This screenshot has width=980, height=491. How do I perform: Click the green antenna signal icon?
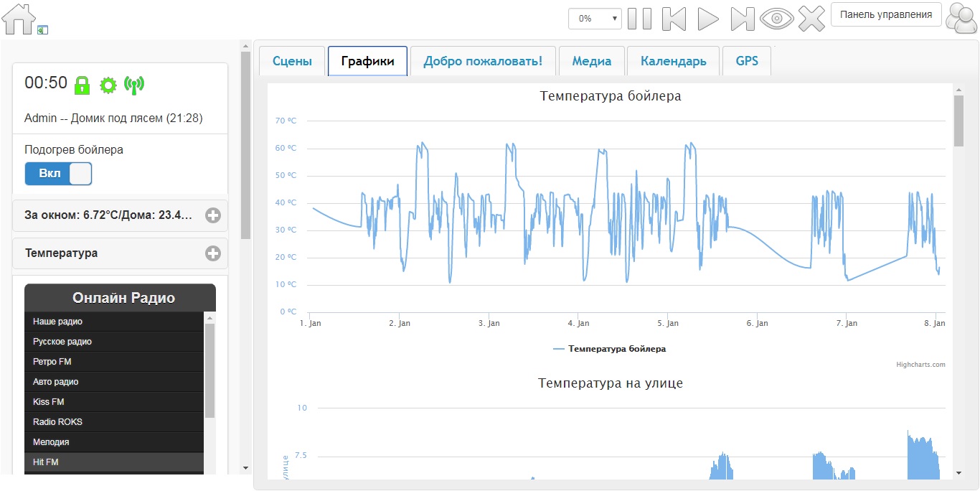[134, 85]
